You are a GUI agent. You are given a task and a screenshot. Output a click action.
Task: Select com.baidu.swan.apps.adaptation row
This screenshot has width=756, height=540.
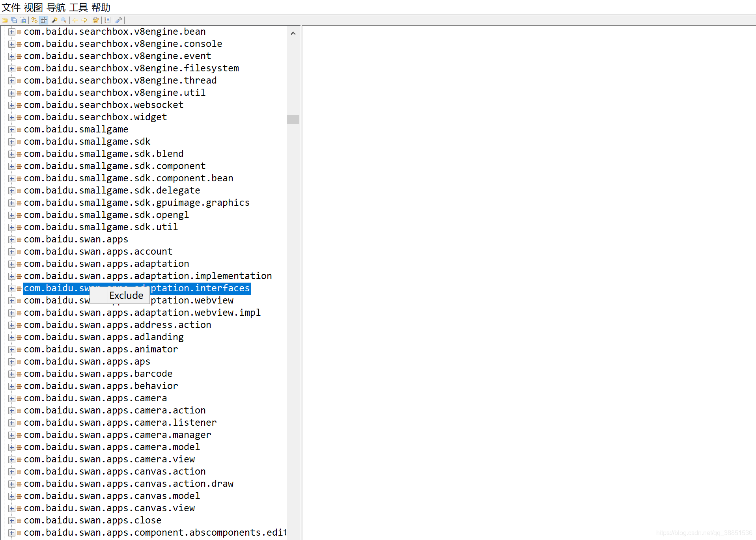tap(106, 264)
